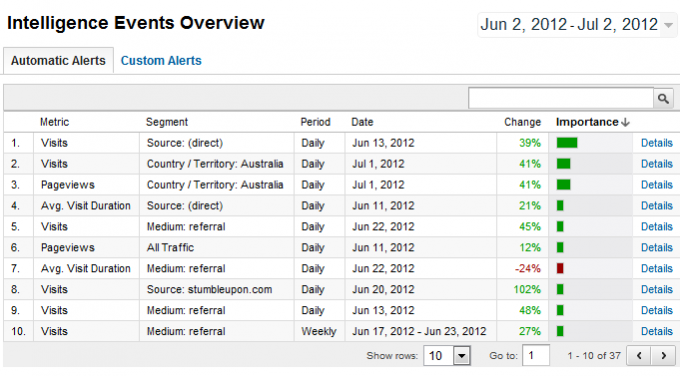The height and width of the screenshot is (376, 680).
Task: Open Details for row 7 with -24% change
Action: (657, 268)
